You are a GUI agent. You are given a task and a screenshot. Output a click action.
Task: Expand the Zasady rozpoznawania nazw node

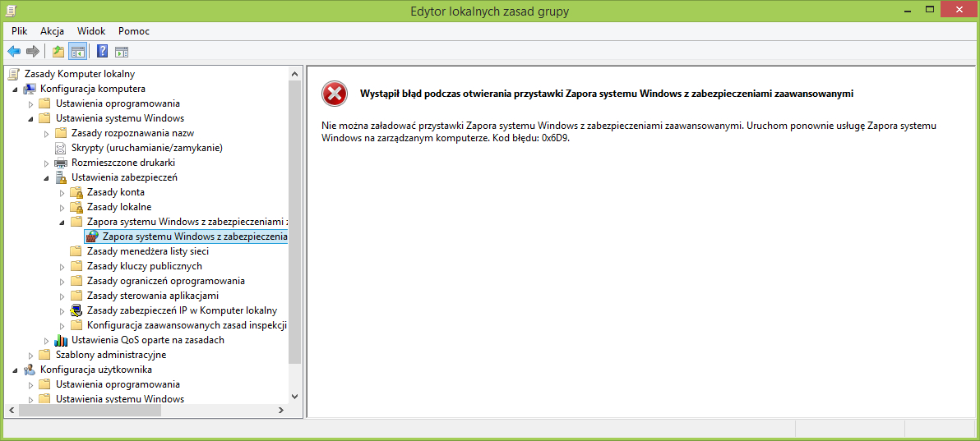point(46,133)
